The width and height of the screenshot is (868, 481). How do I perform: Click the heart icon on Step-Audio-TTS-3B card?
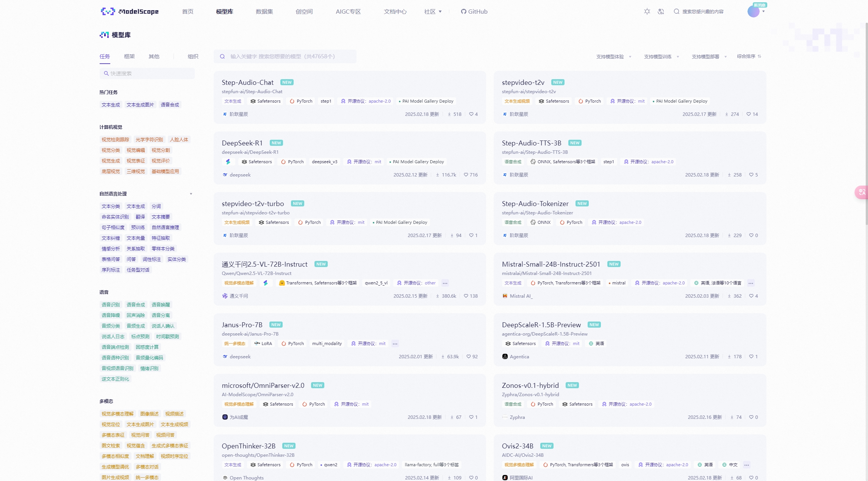751,175
